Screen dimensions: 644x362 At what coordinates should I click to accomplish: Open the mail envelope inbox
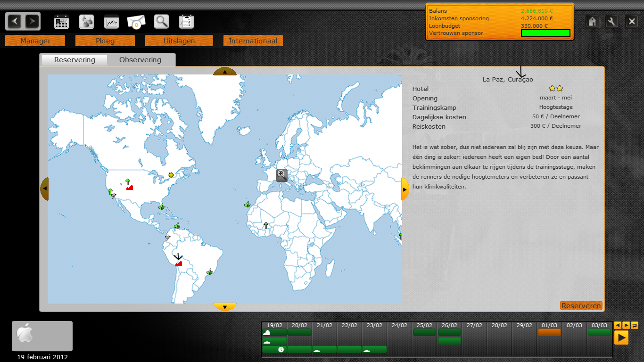(136, 22)
